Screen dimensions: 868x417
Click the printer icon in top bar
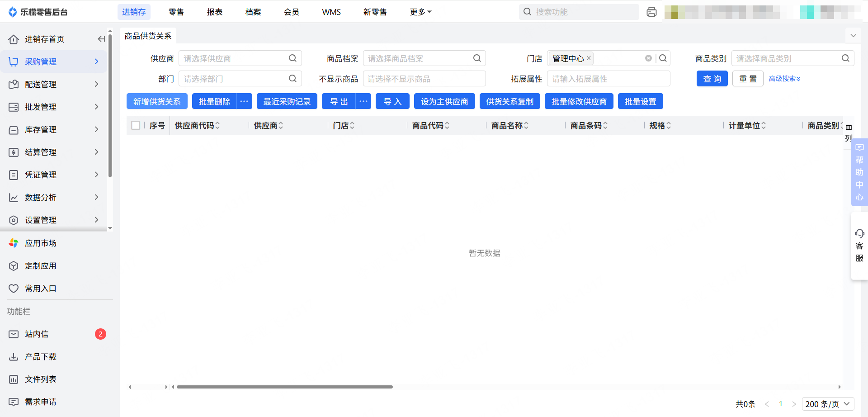coord(651,12)
